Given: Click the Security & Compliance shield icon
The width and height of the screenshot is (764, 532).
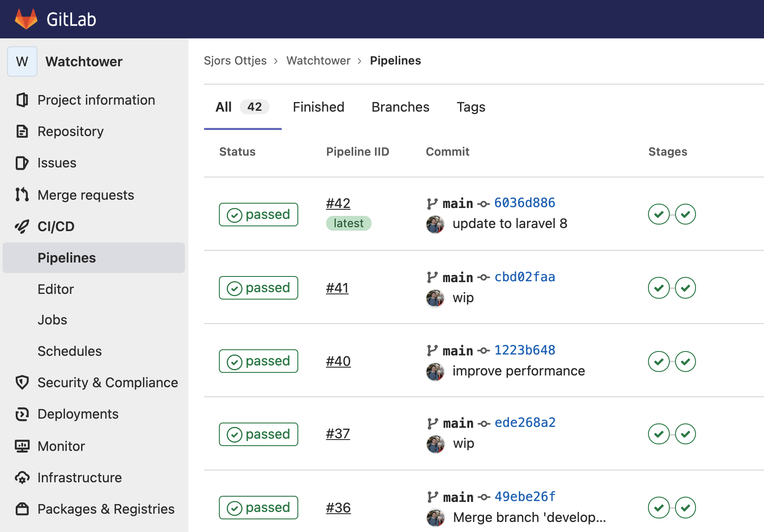Looking at the screenshot, I should (x=22, y=382).
